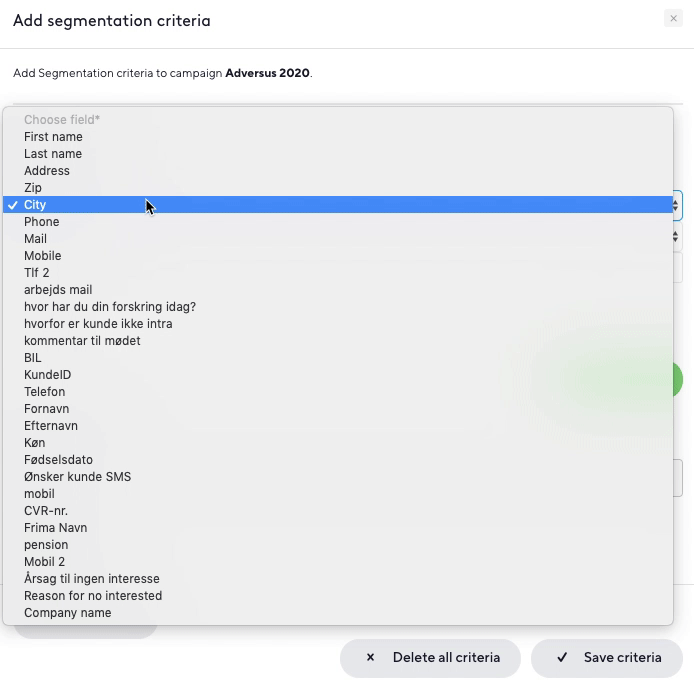Close the Add segmentation criteria dialog

[x=673, y=19]
